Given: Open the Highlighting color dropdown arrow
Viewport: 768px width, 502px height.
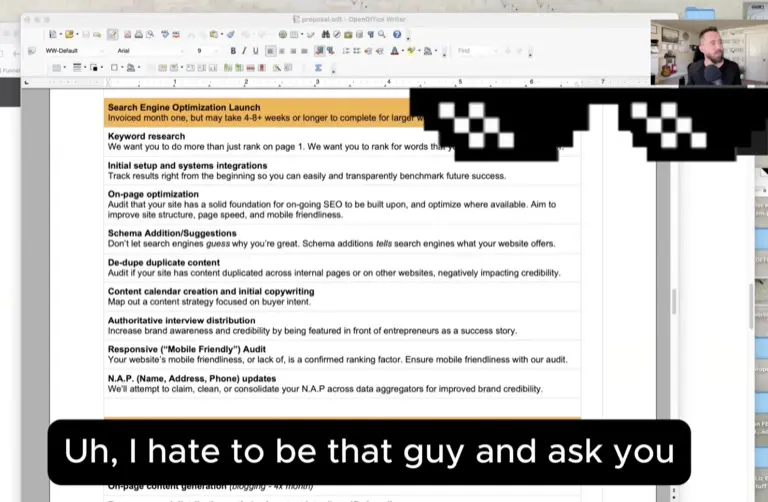Looking at the screenshot, I should click(419, 51).
